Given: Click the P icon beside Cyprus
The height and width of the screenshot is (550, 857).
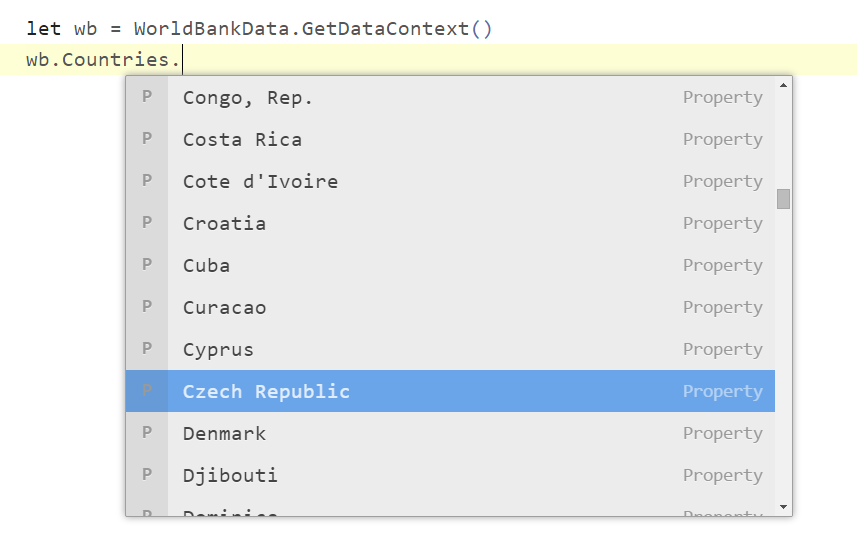Looking at the screenshot, I should 146,349.
